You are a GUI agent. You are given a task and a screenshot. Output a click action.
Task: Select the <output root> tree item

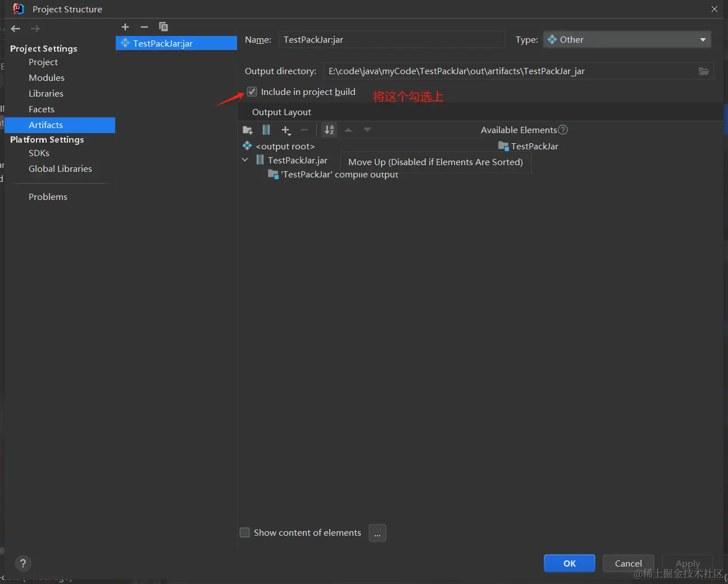coord(285,147)
